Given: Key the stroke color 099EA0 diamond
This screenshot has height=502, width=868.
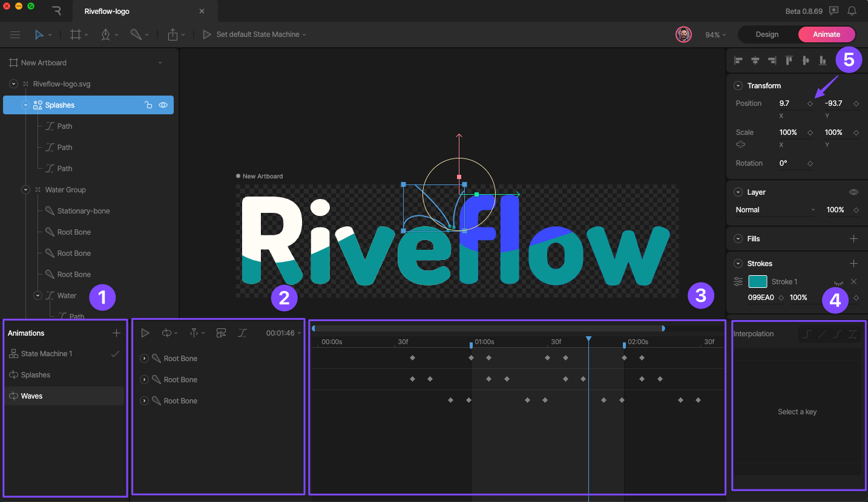Looking at the screenshot, I should tap(781, 298).
